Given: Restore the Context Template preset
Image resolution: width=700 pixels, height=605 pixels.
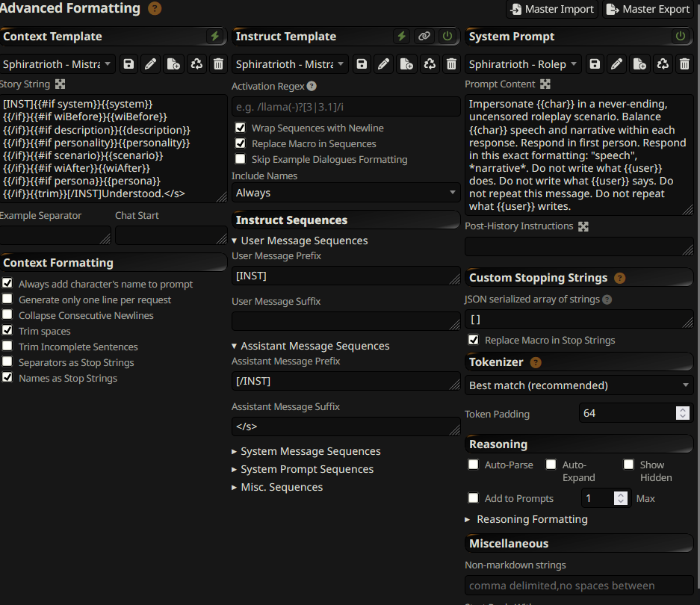Looking at the screenshot, I should point(196,64).
